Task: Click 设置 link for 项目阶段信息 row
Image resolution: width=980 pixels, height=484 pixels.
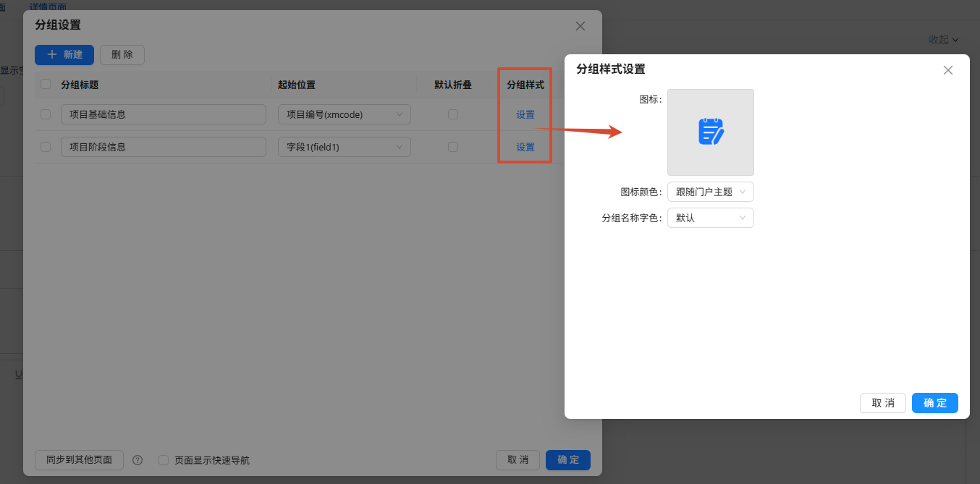Action: click(x=525, y=147)
